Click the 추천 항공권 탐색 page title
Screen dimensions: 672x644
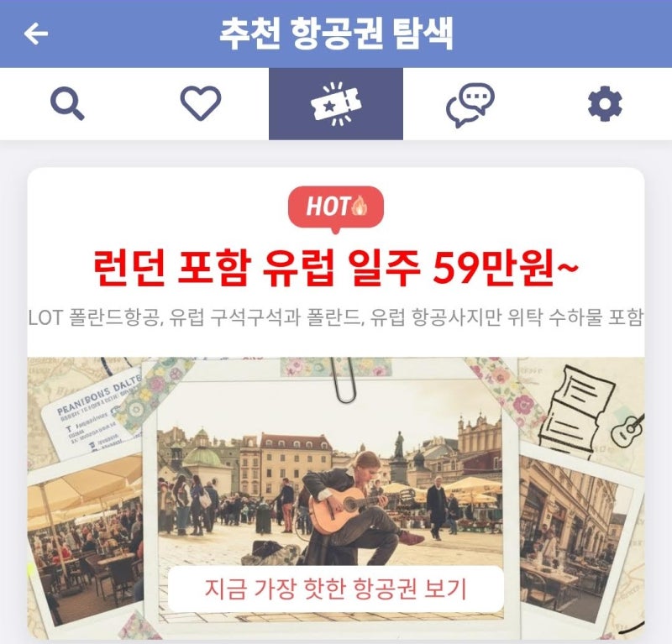click(335, 34)
